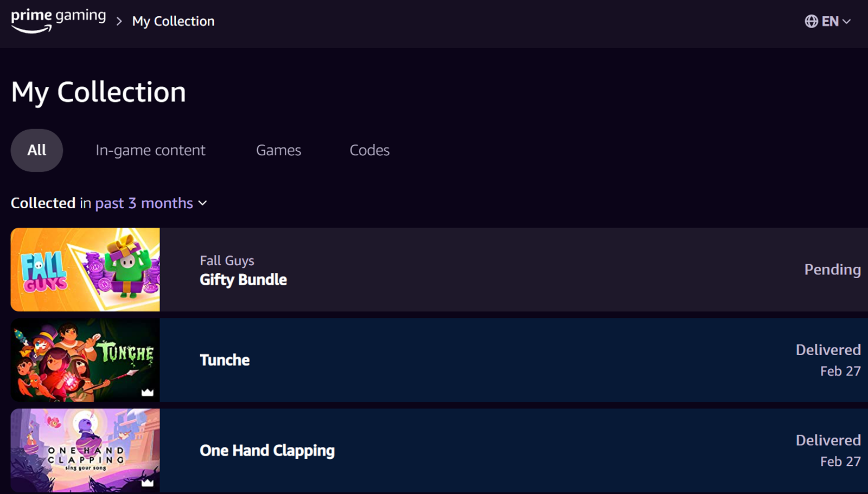
Task: Switch to the In-game content tab
Action: click(x=150, y=150)
